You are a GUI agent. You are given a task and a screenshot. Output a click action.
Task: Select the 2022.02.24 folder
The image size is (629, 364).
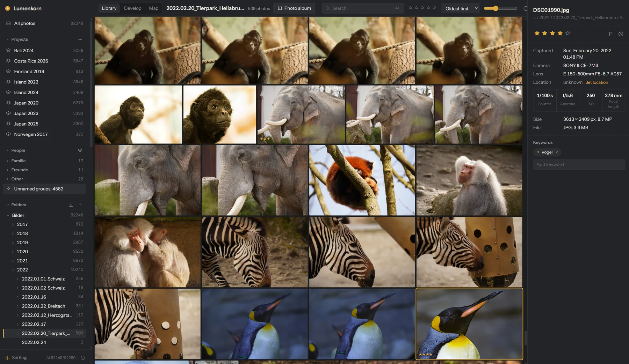click(x=45, y=342)
